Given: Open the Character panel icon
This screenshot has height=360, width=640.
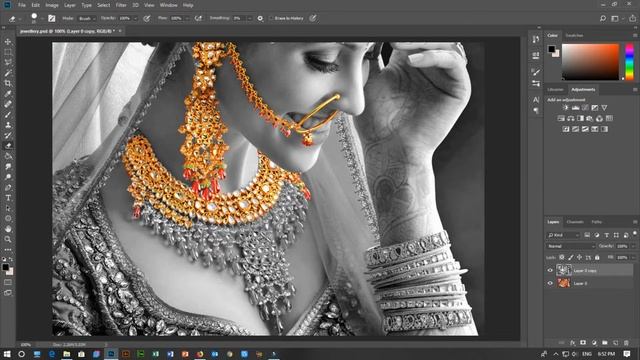Looking at the screenshot, I should (536, 100).
